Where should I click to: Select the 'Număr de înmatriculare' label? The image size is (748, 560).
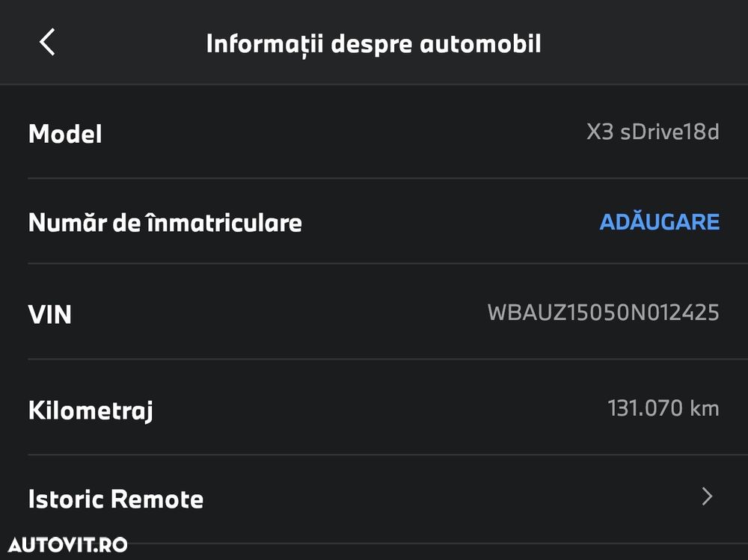click(165, 222)
